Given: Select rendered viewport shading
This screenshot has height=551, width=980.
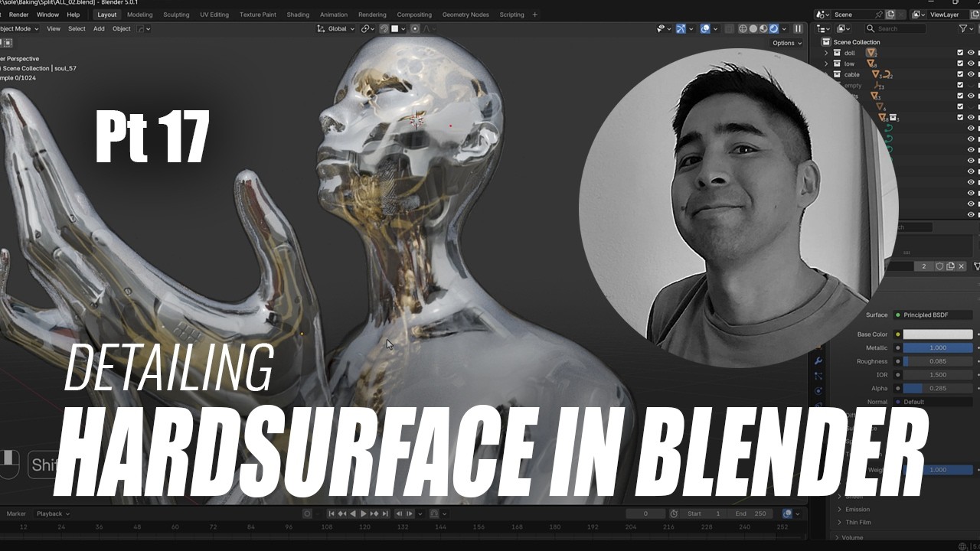Looking at the screenshot, I should point(773,29).
